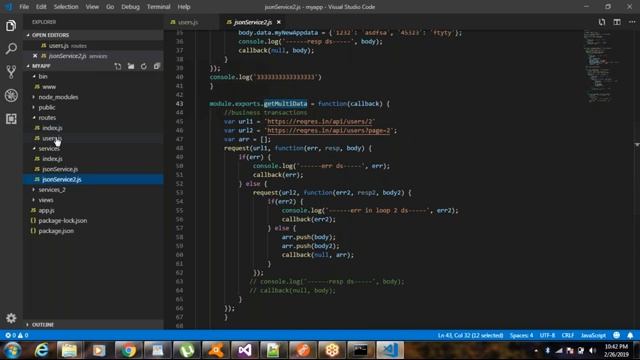Click New Folder icon in MYAPP header

[x=131, y=66]
